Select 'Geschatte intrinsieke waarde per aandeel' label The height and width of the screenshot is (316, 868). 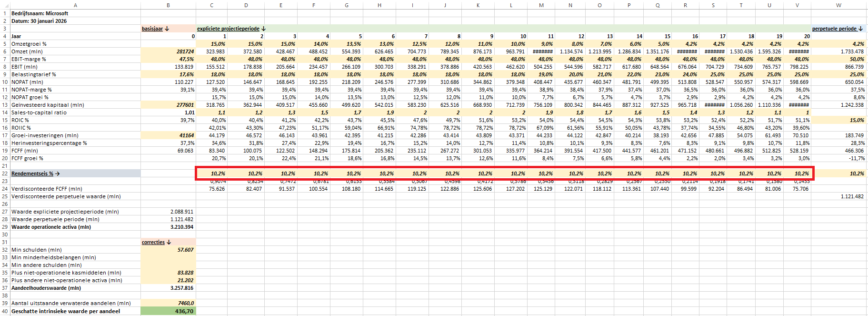(x=66, y=311)
